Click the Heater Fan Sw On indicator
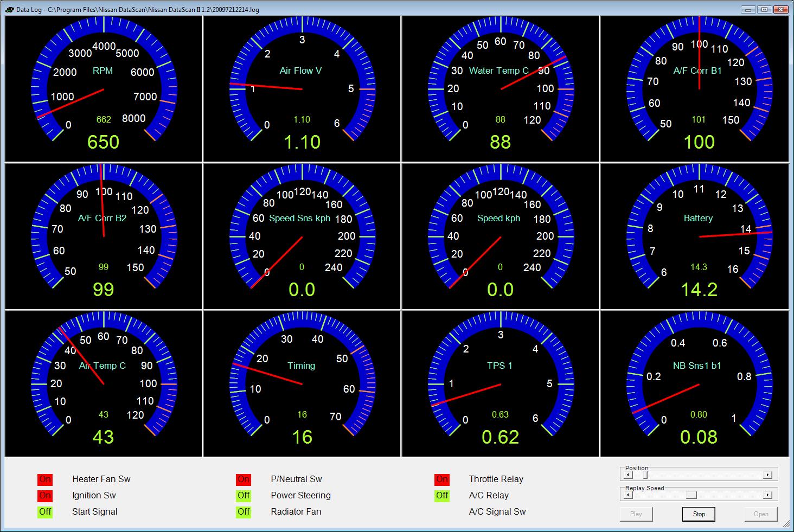This screenshot has height=532, width=794. [45, 479]
